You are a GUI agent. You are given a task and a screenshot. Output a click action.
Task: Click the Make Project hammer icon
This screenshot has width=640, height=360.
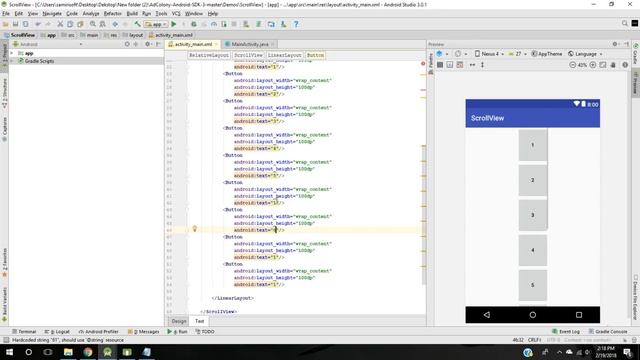pyautogui.click(x=138, y=24)
